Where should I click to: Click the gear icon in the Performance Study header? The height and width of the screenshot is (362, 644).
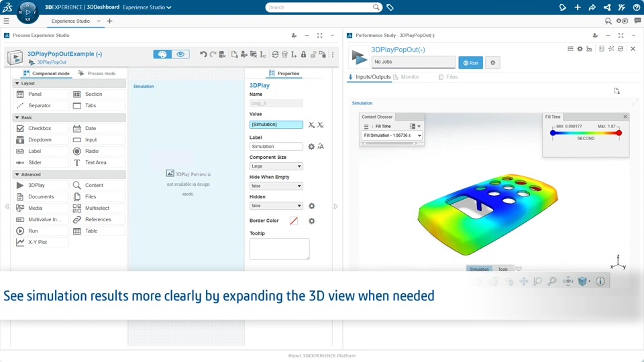pos(580,49)
